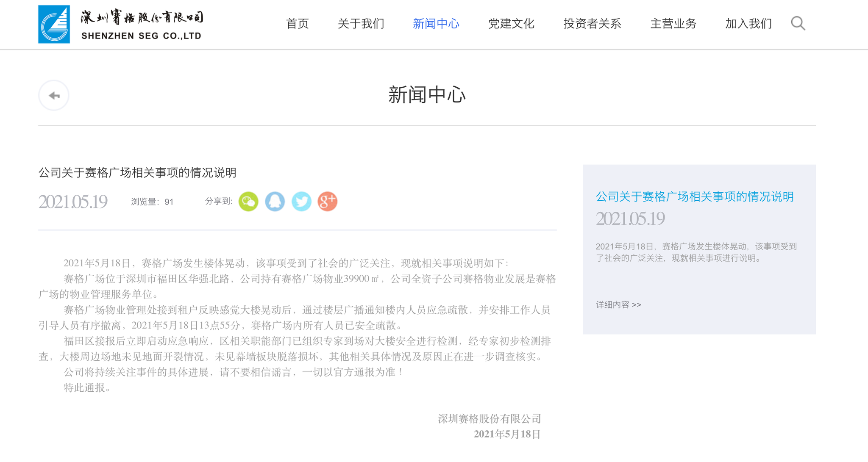Go back using the arrow button
This screenshot has width=868, height=462.
click(x=54, y=96)
